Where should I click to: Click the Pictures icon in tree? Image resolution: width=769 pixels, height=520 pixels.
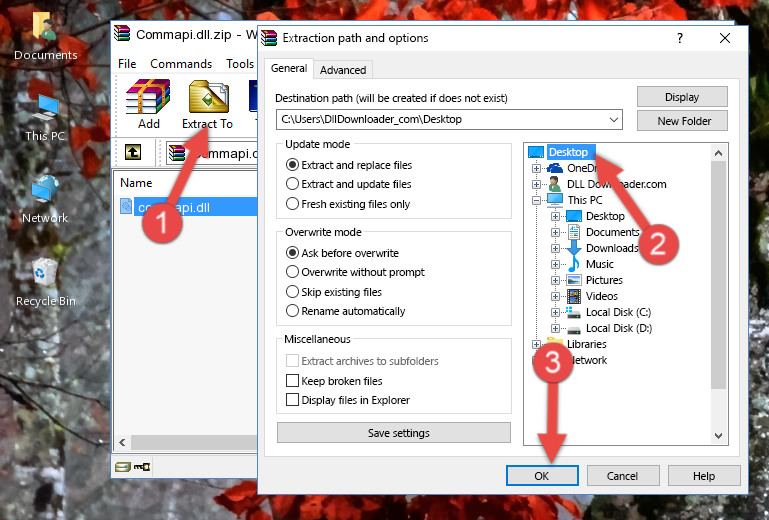[573, 280]
